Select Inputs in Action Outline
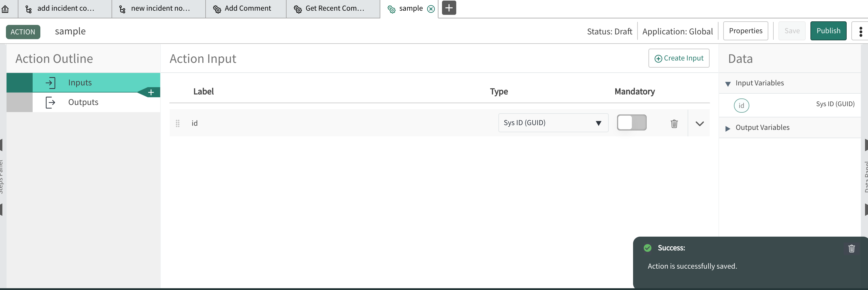 point(83,82)
